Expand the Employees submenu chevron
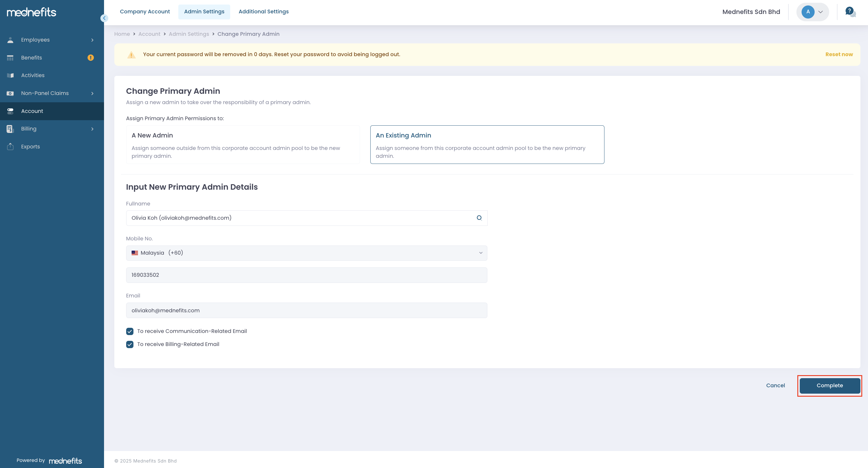The height and width of the screenshot is (468, 868). [92, 40]
